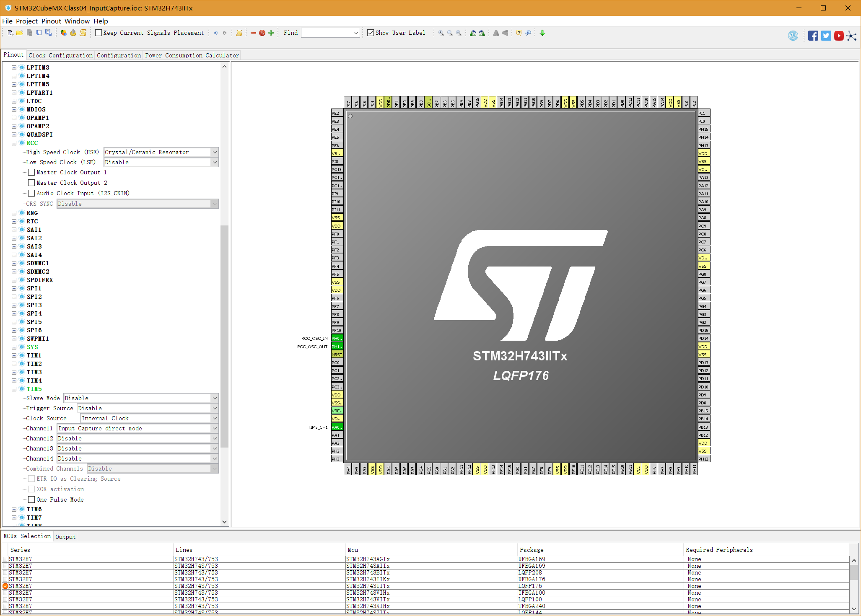Enable Keep Current Signals Placement
This screenshot has width=861, height=616.
(x=98, y=32)
